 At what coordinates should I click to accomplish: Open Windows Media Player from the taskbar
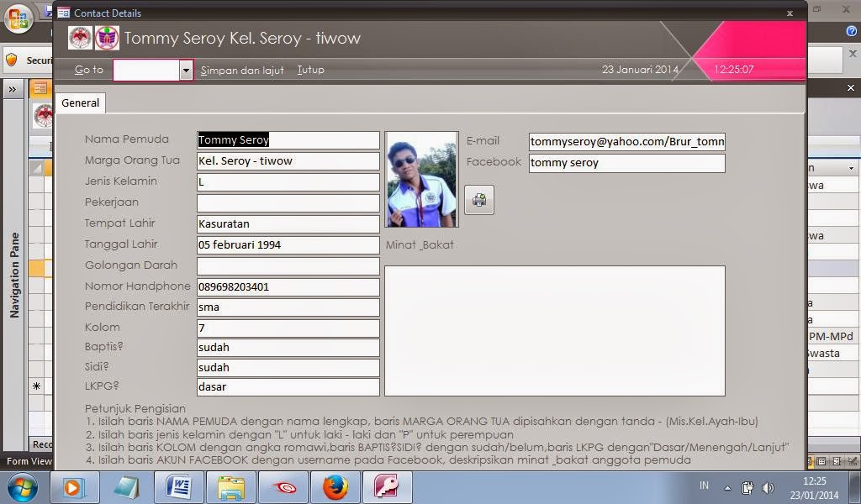click(75, 486)
